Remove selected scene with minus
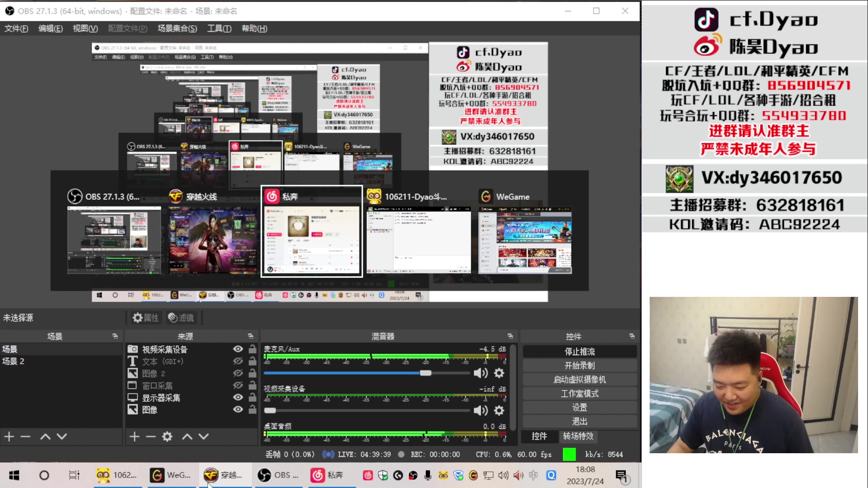The image size is (868, 488). (25, 436)
